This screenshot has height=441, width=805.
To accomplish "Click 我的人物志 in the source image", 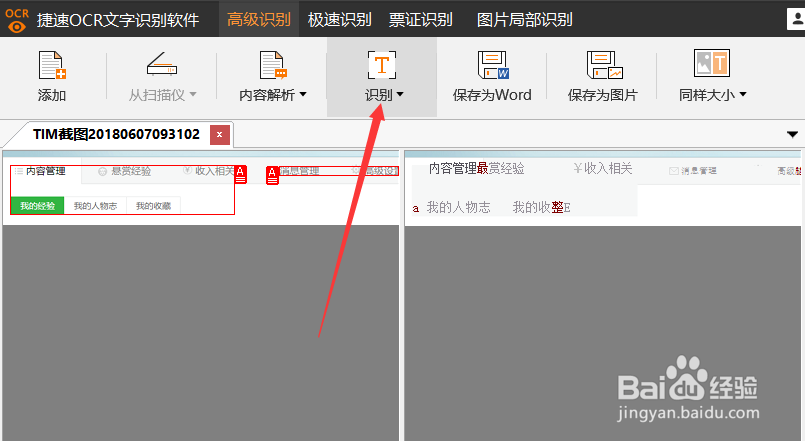I will pyautogui.click(x=95, y=206).
